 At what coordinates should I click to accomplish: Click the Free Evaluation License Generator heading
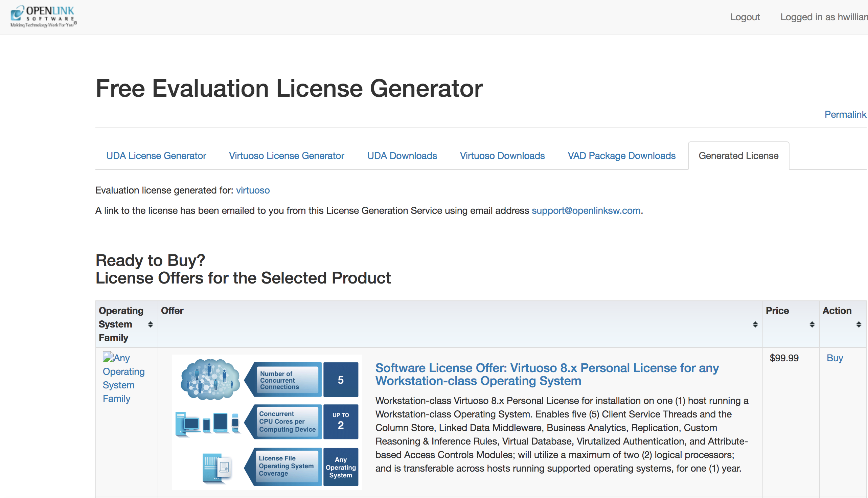289,88
